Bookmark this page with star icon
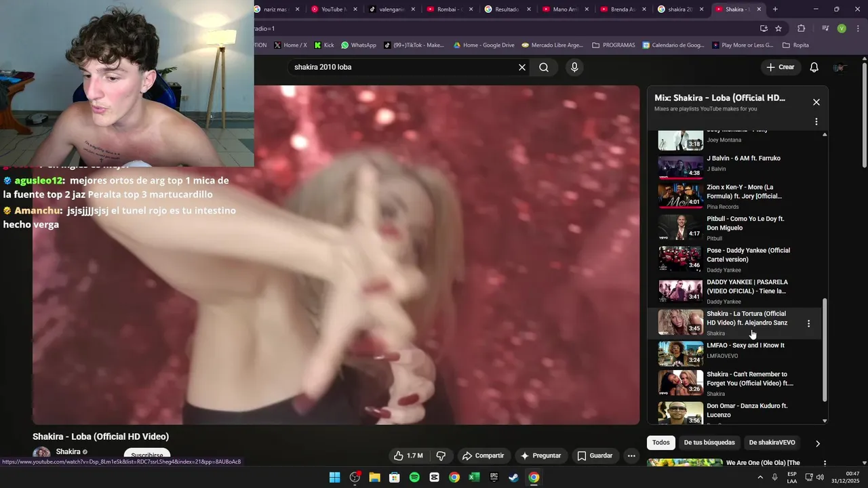The width and height of the screenshot is (868, 488). pos(778,28)
